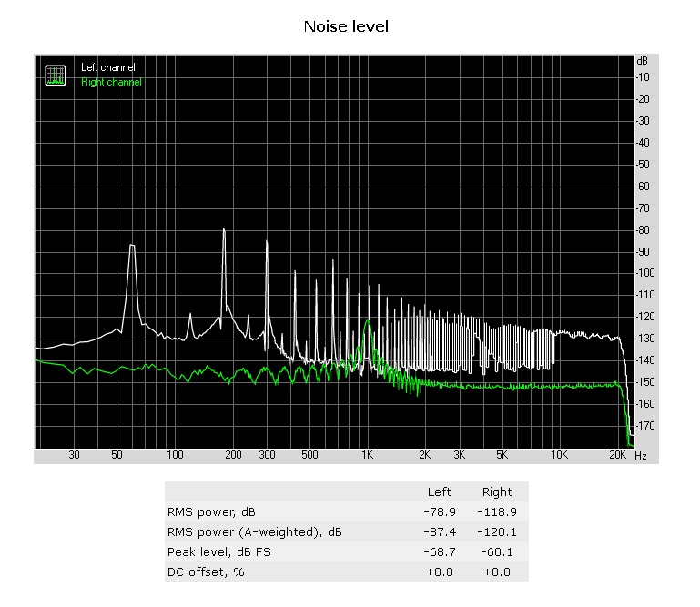Image resolution: width=700 pixels, height=607 pixels.
Task: Click the '-170' dB axis label
Action: coord(645,426)
